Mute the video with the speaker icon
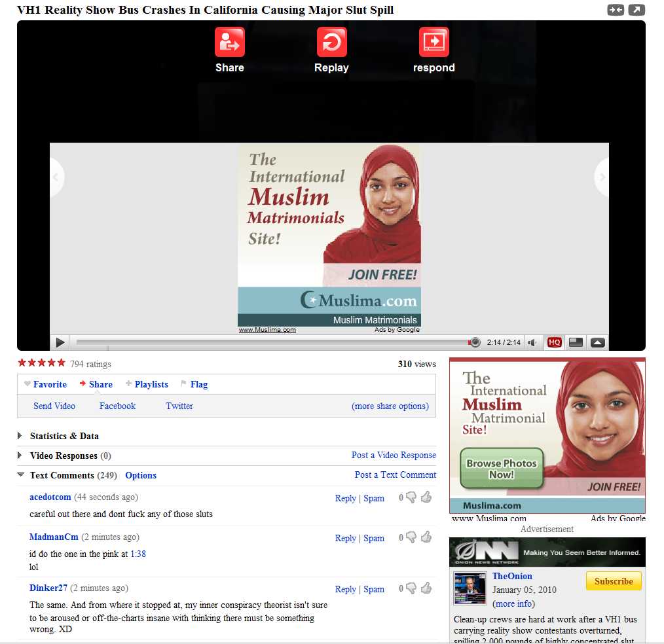This screenshot has height=644, width=664. tap(532, 342)
